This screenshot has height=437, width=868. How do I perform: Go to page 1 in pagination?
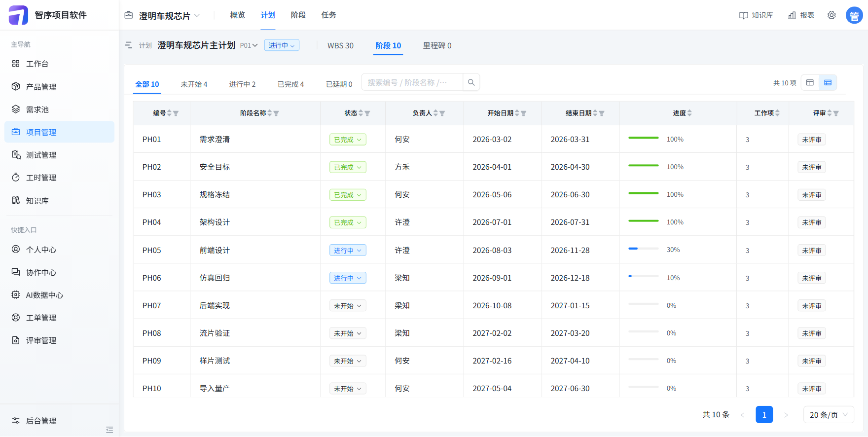(764, 415)
